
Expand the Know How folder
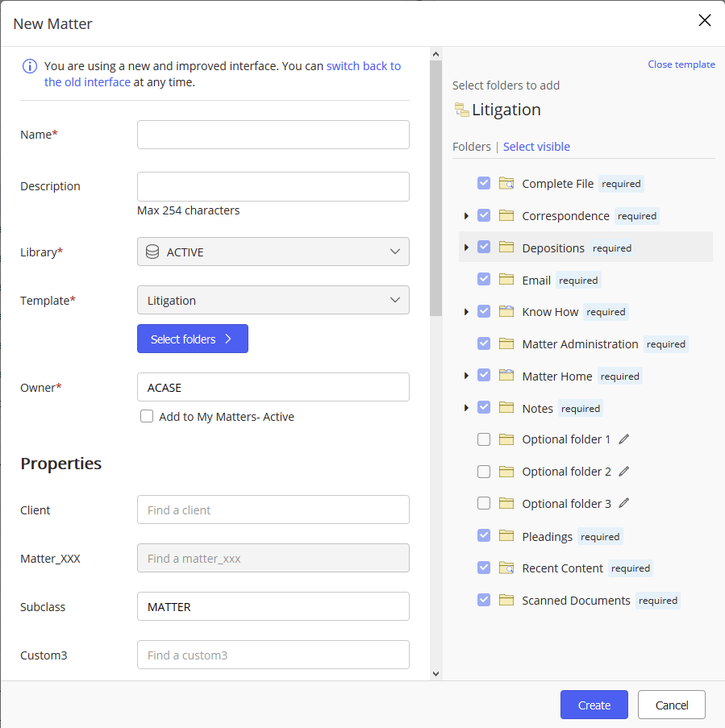[466, 312]
